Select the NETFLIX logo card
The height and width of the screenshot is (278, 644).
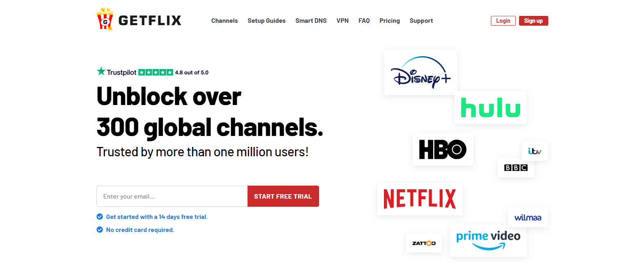tap(420, 199)
